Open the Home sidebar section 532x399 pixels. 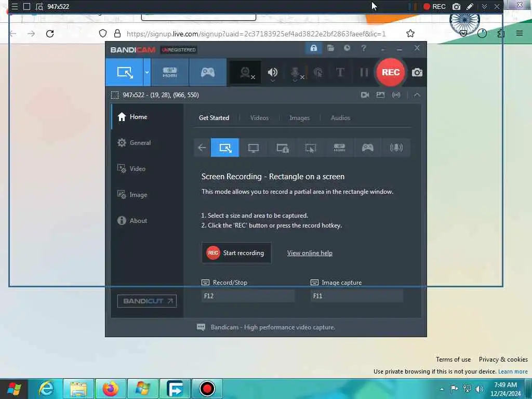(x=147, y=117)
